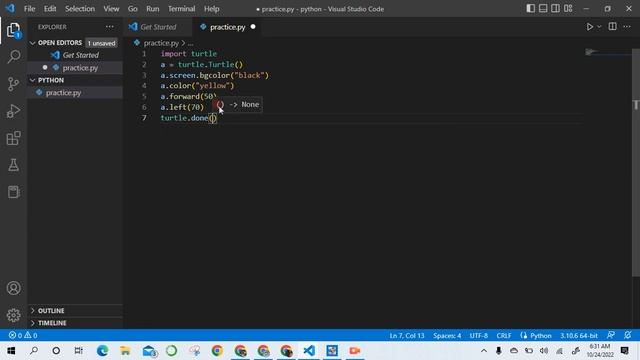
Task: Change indentation via Spaces: 4
Action: coord(447,336)
